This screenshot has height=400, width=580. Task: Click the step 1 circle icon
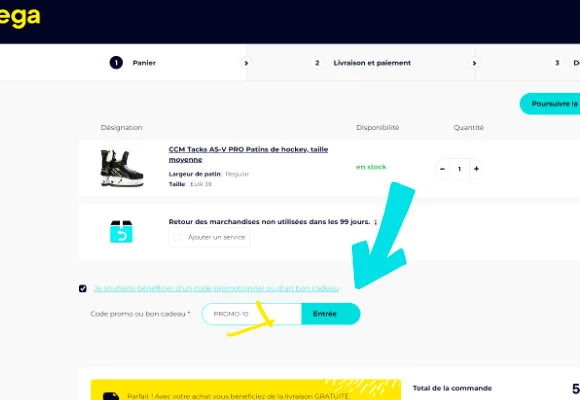116,63
